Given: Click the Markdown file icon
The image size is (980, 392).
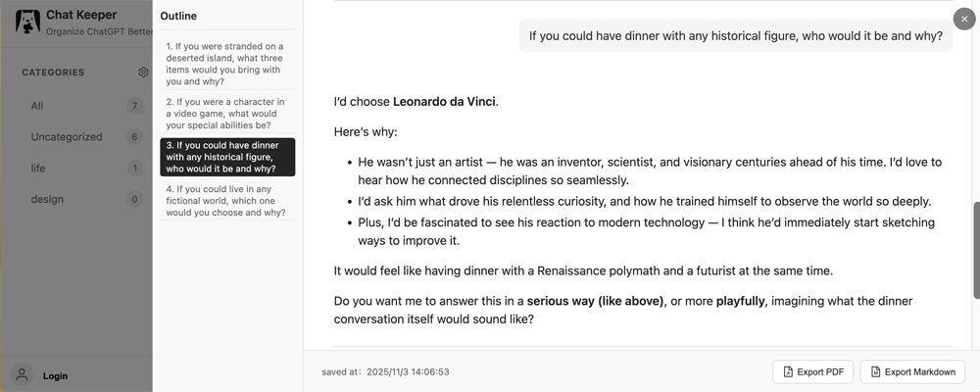Looking at the screenshot, I should (875, 372).
